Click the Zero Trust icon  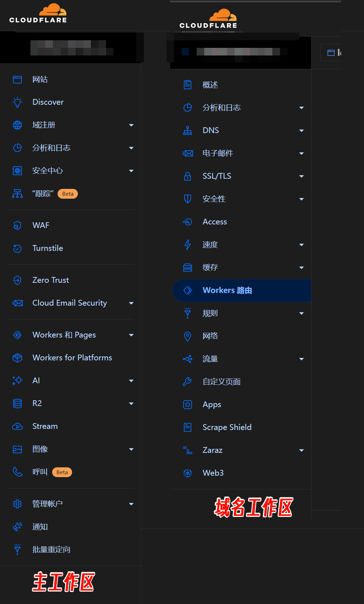coord(17,280)
